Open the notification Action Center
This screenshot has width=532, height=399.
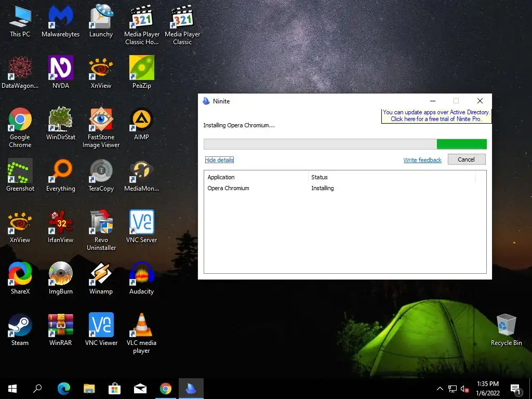click(516, 389)
